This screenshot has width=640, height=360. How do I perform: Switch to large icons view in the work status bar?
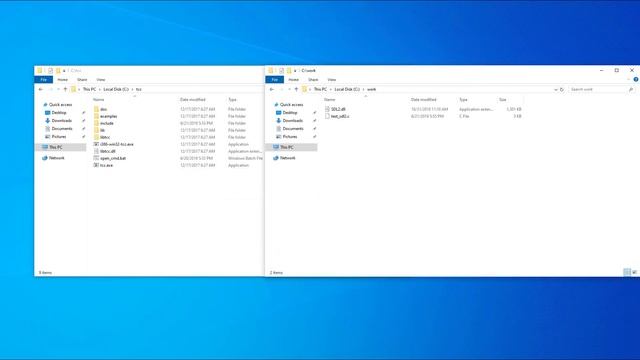click(x=634, y=272)
